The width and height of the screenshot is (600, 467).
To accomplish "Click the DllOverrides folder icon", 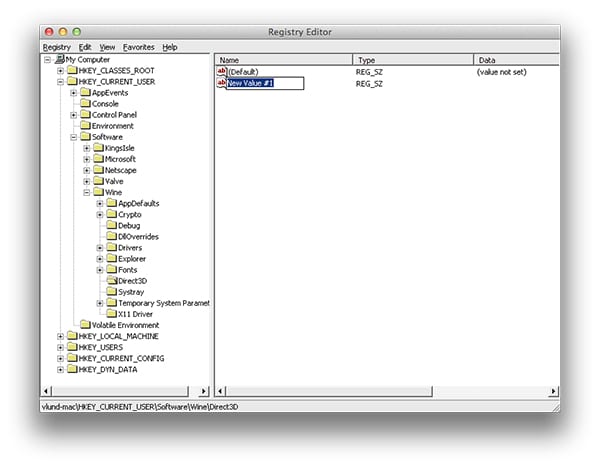I will [112, 236].
